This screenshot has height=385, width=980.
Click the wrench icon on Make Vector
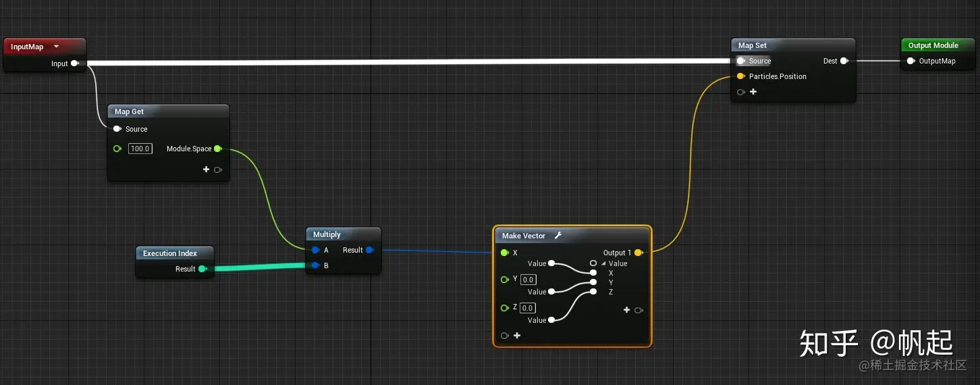(x=557, y=236)
